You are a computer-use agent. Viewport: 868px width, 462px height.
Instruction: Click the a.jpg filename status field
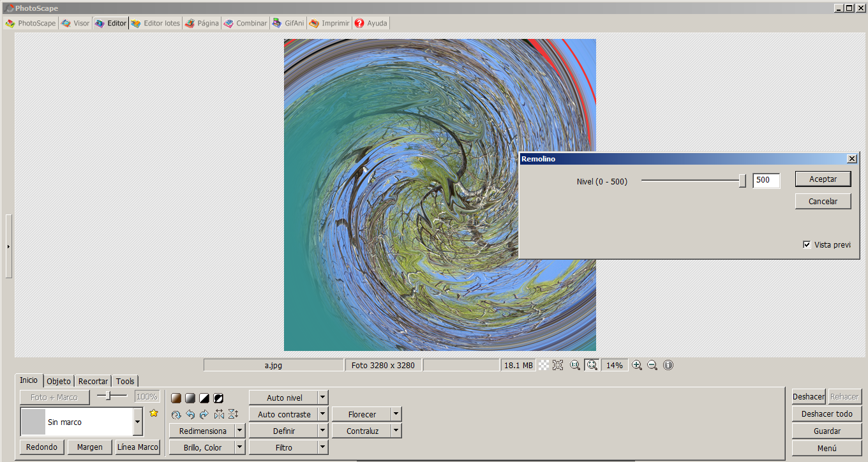(274, 365)
